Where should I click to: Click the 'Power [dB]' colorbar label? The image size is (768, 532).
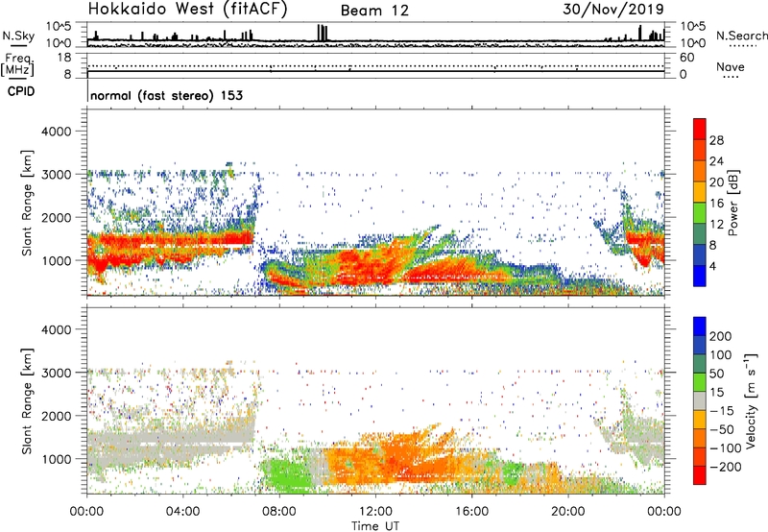pos(733,203)
